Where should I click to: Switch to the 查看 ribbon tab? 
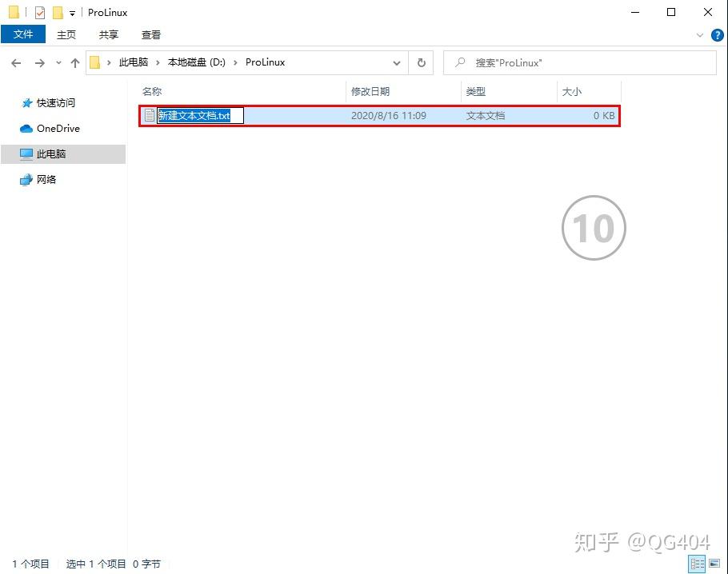pos(151,34)
